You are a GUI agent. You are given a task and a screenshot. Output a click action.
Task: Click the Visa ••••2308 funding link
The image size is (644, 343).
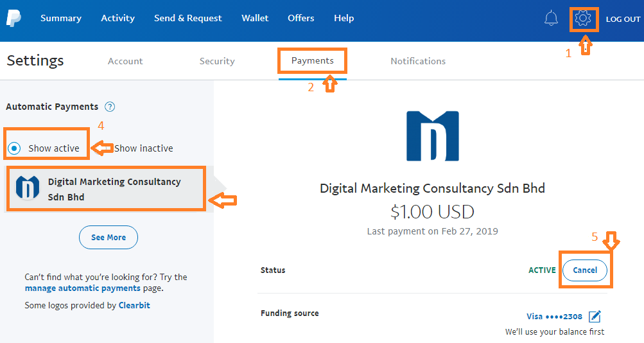click(x=555, y=316)
